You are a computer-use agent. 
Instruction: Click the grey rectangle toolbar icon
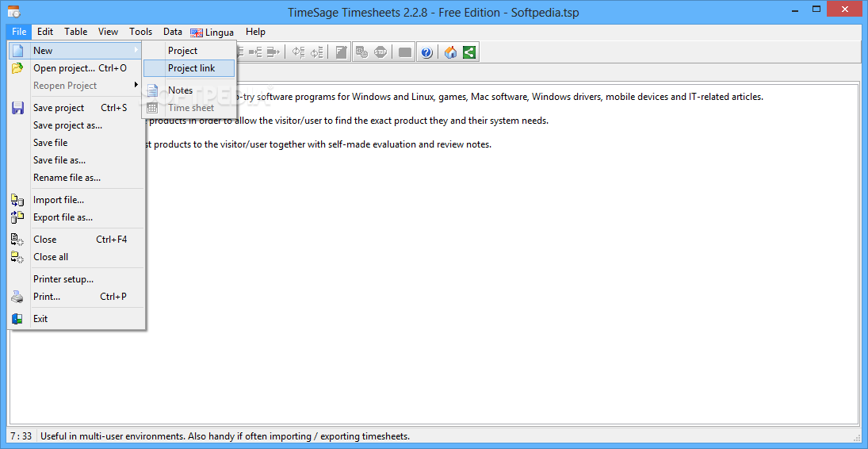[x=404, y=52]
